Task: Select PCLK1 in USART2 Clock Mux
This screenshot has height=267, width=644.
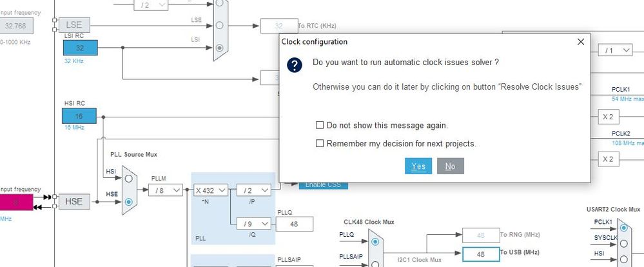Action: [x=624, y=228]
